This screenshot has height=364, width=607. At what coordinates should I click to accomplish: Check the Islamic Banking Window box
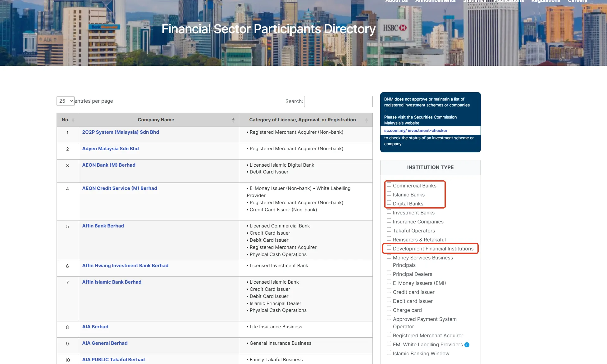pyautogui.click(x=389, y=353)
